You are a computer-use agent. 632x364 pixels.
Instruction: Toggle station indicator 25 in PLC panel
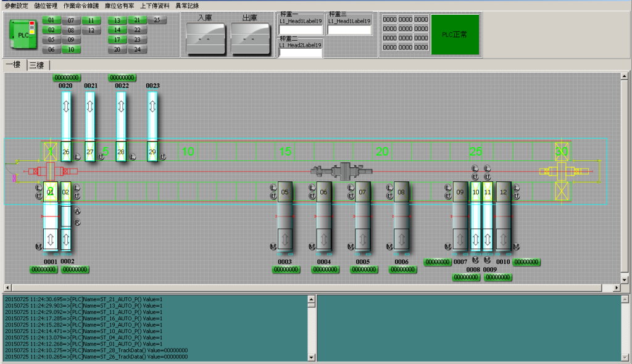click(157, 20)
